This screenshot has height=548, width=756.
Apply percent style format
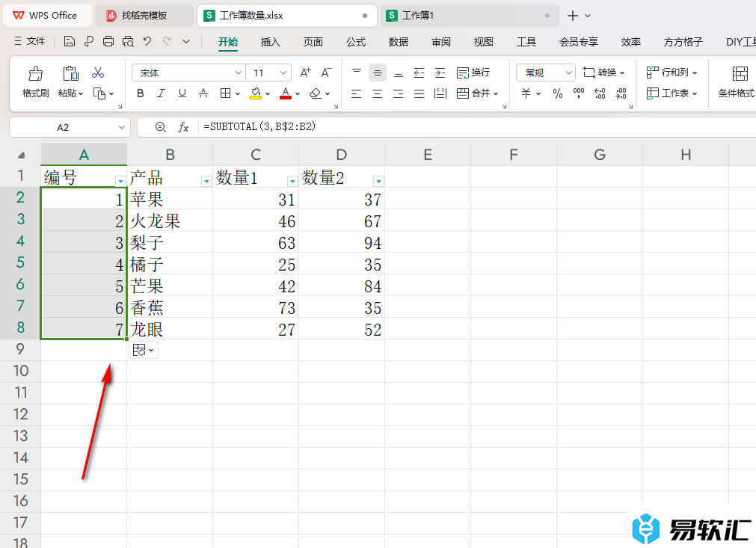pos(558,93)
